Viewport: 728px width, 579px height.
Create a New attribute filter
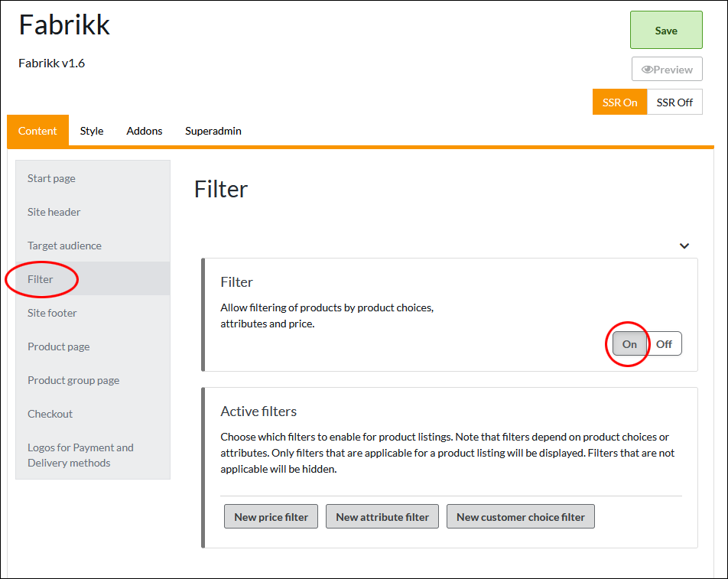[382, 517]
